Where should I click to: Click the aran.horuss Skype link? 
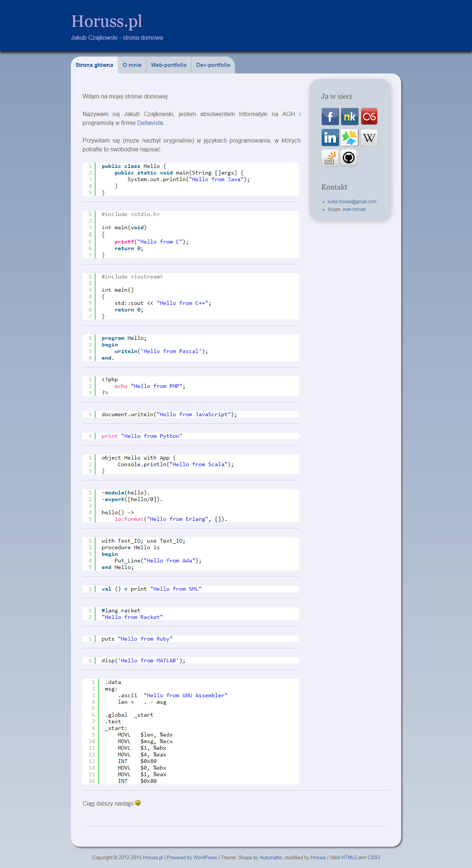click(354, 209)
